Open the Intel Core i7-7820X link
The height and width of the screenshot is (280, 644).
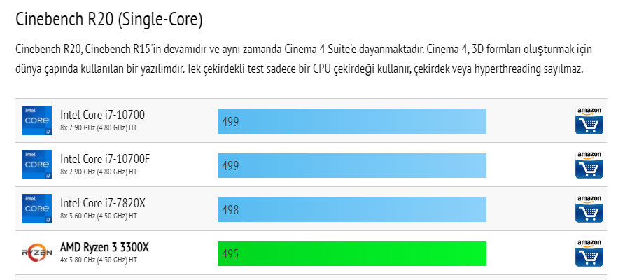pos(103,203)
